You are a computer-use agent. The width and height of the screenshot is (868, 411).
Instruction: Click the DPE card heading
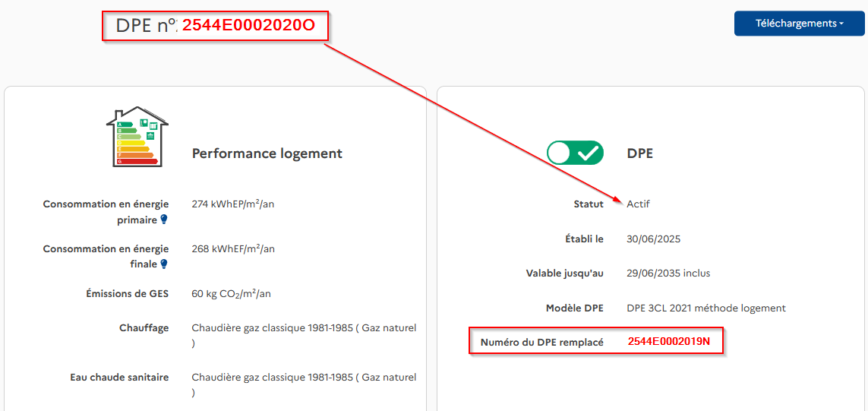pos(640,153)
